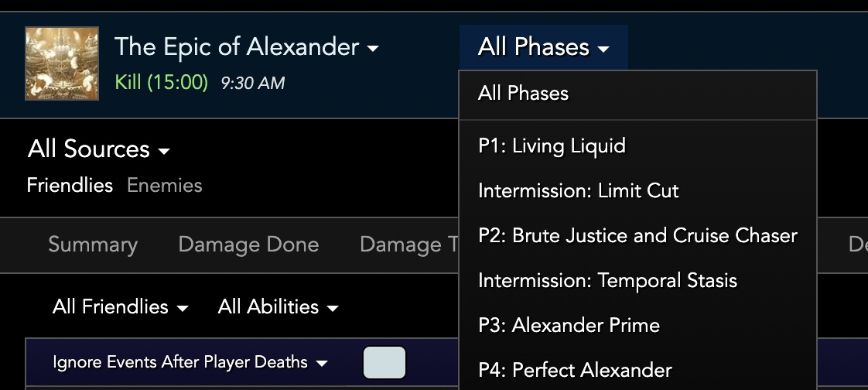The height and width of the screenshot is (390, 868).
Task: Expand All Abilities dropdown
Action: 278,307
